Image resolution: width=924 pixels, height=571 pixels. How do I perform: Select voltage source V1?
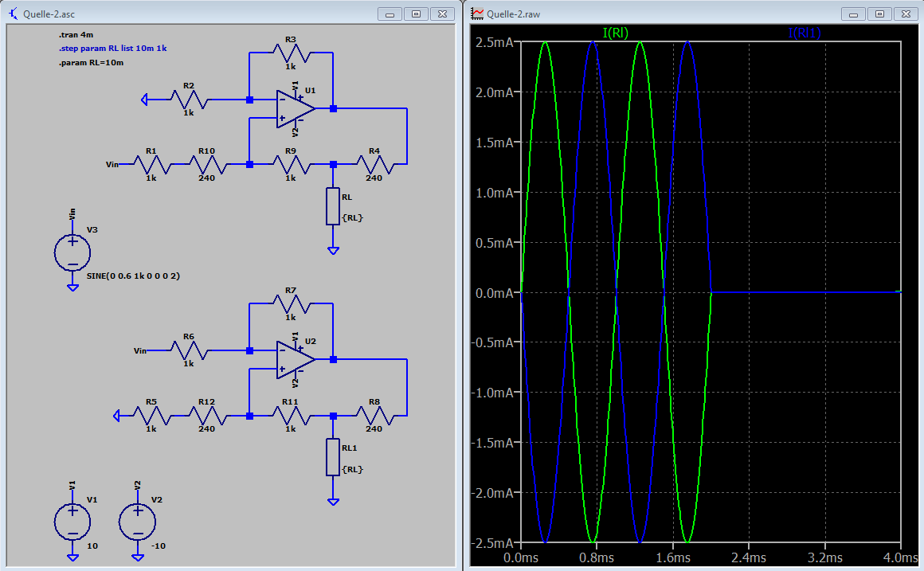pos(72,522)
